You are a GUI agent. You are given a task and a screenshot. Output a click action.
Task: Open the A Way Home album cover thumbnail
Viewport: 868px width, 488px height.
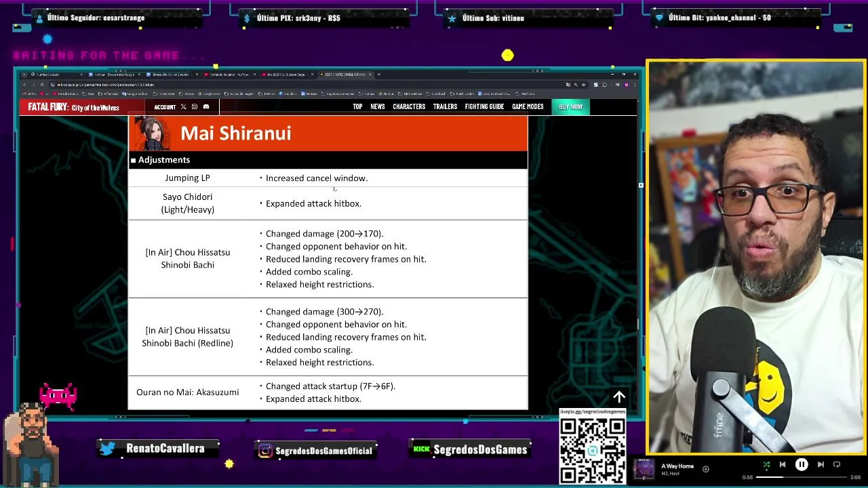644,469
